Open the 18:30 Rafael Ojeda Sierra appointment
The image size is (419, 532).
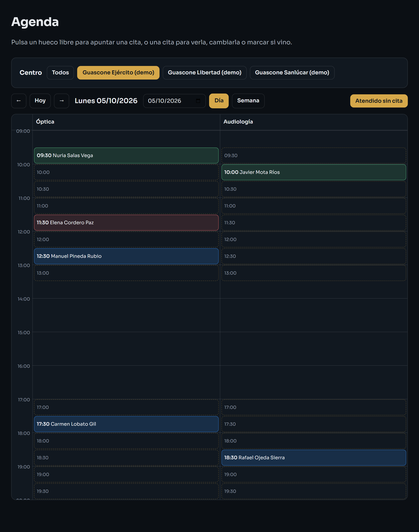(x=314, y=458)
